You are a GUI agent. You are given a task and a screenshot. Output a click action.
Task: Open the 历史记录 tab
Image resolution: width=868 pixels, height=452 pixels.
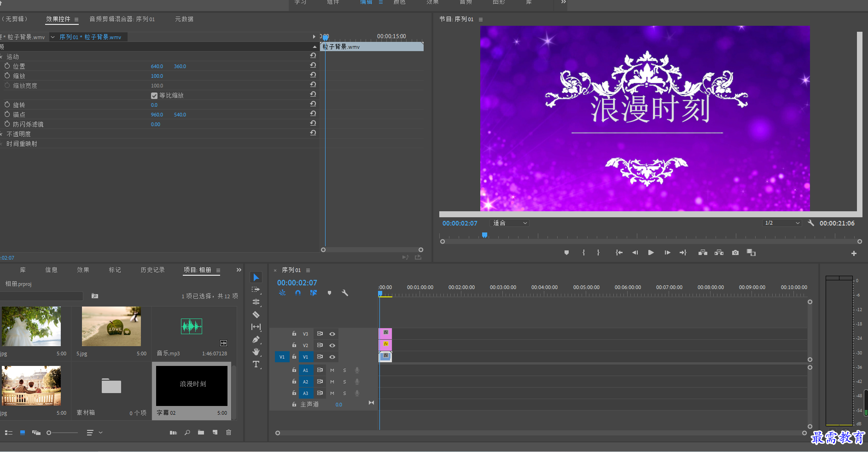[152, 270]
